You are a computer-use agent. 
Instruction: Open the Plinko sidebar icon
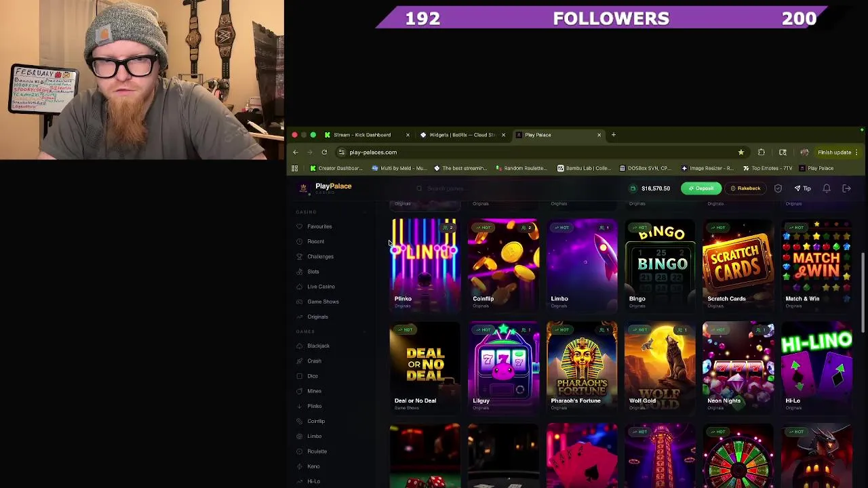(x=300, y=406)
